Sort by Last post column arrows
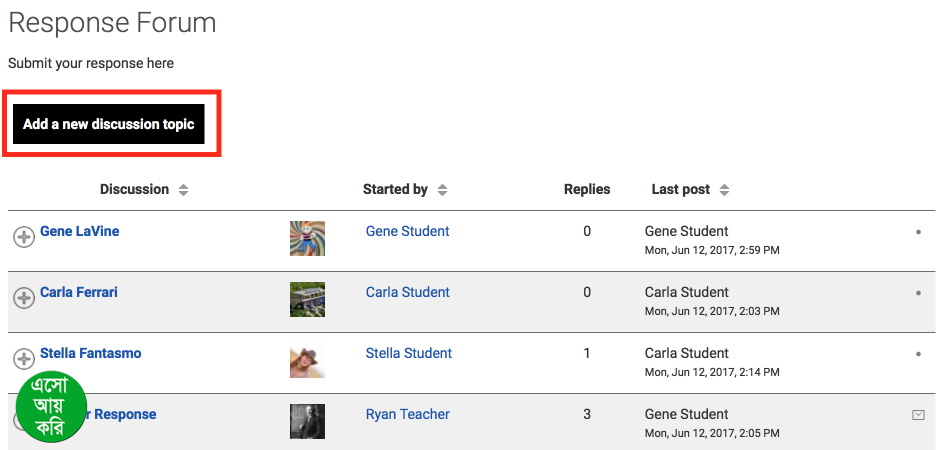 coord(724,190)
